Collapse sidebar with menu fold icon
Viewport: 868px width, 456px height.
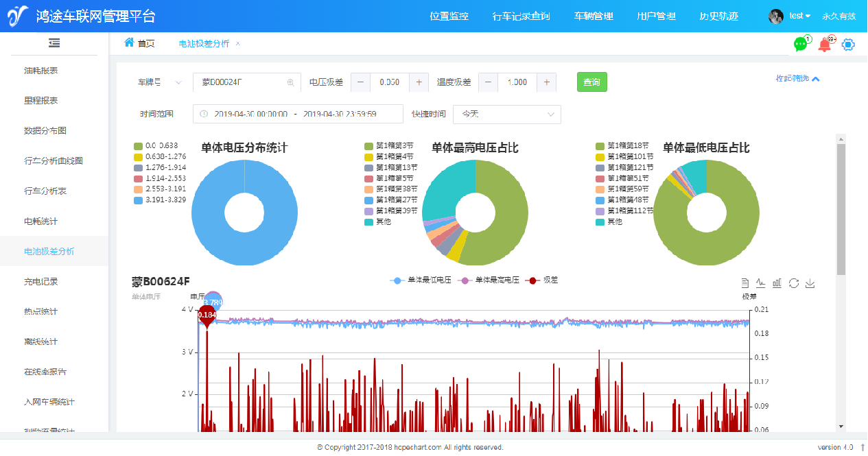pyautogui.click(x=54, y=43)
